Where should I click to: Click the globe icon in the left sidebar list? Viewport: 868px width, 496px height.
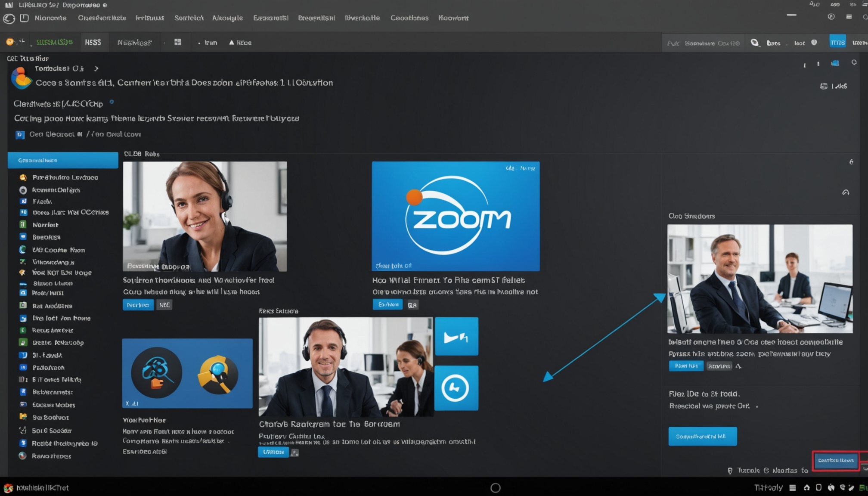(23, 250)
